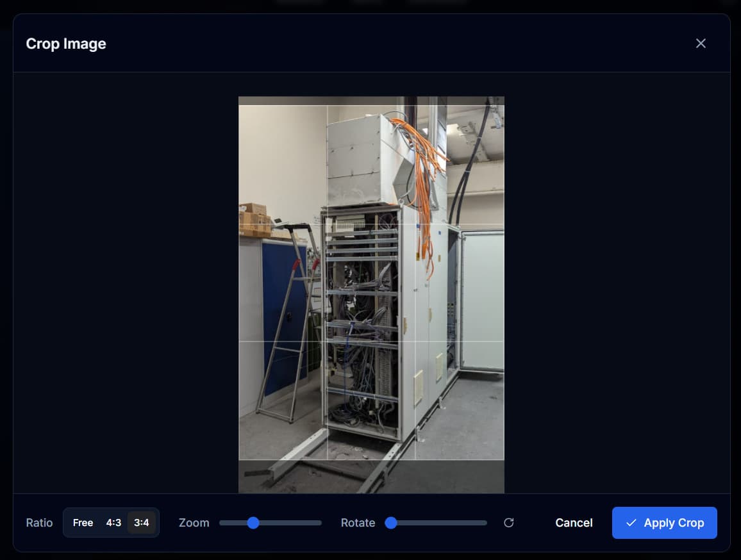Click the right edge of the Zoom slider track
Viewport: 741px width, 560px height.
(319, 523)
